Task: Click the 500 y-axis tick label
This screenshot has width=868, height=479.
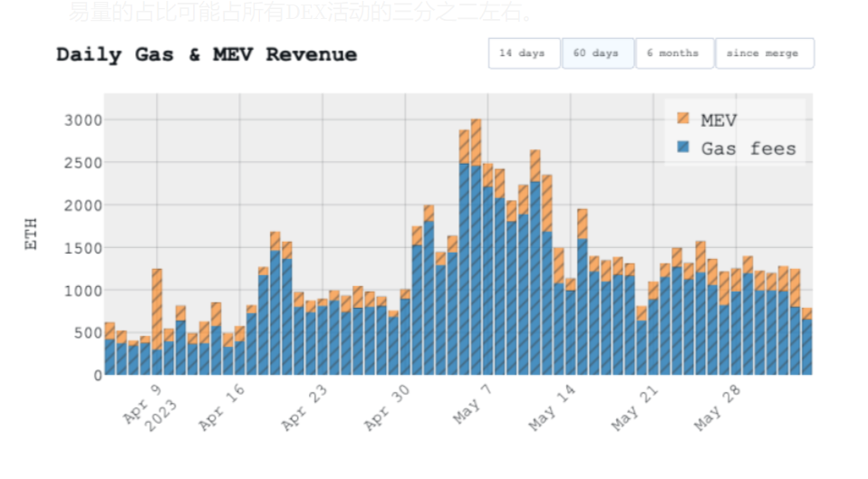Action: 88,333
